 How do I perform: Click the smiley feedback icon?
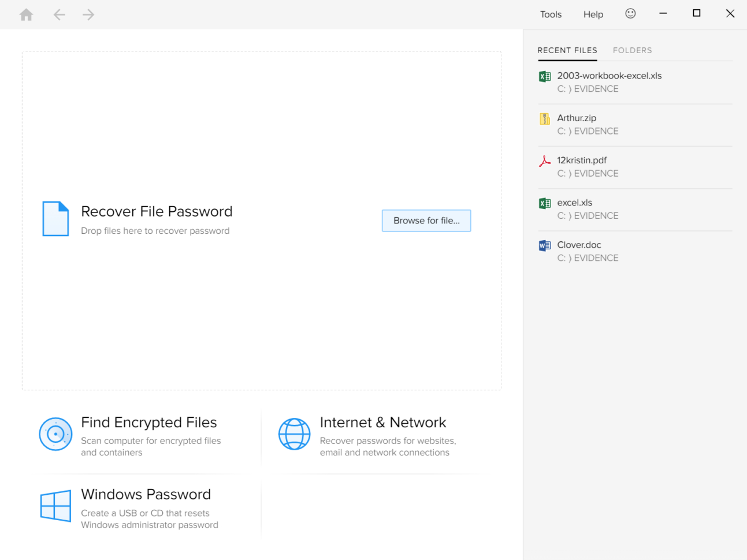click(630, 13)
